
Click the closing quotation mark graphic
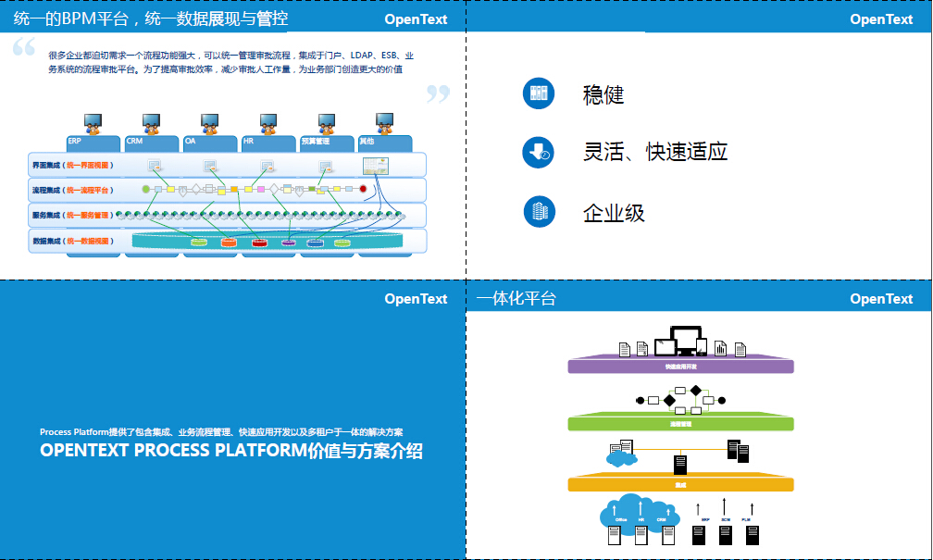coord(438,93)
